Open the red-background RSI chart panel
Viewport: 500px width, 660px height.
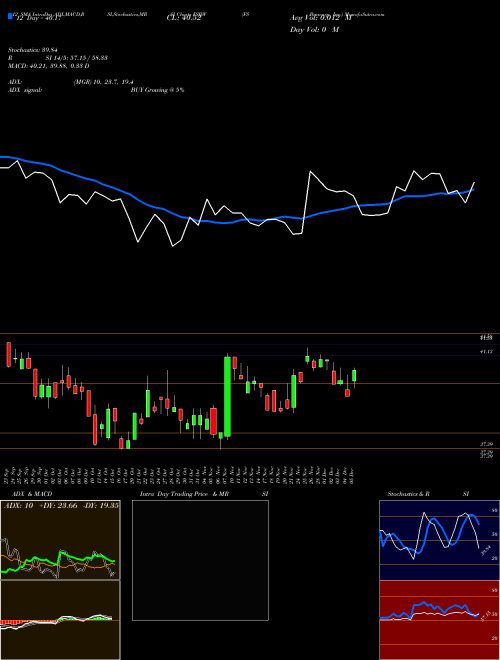(x=439, y=620)
